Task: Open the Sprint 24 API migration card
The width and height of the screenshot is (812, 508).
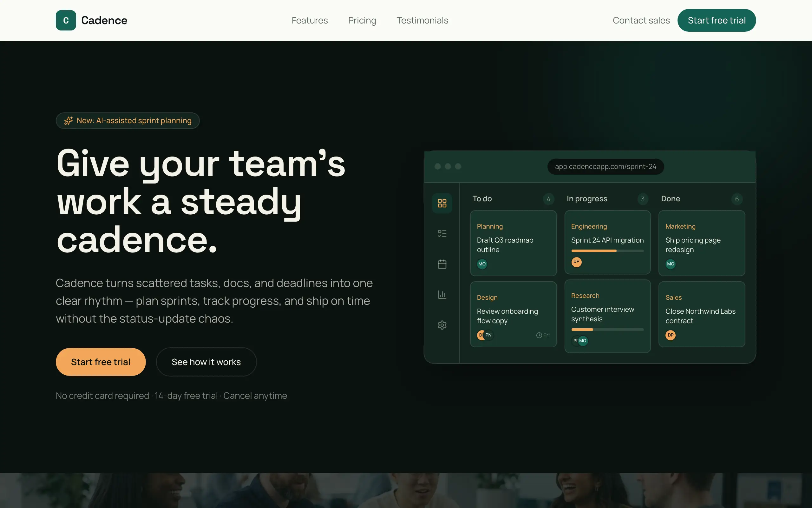Action: pyautogui.click(x=607, y=242)
